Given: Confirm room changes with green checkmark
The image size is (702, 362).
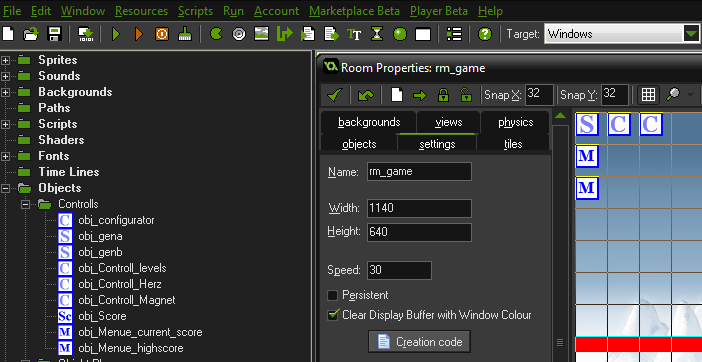Looking at the screenshot, I should [335, 95].
